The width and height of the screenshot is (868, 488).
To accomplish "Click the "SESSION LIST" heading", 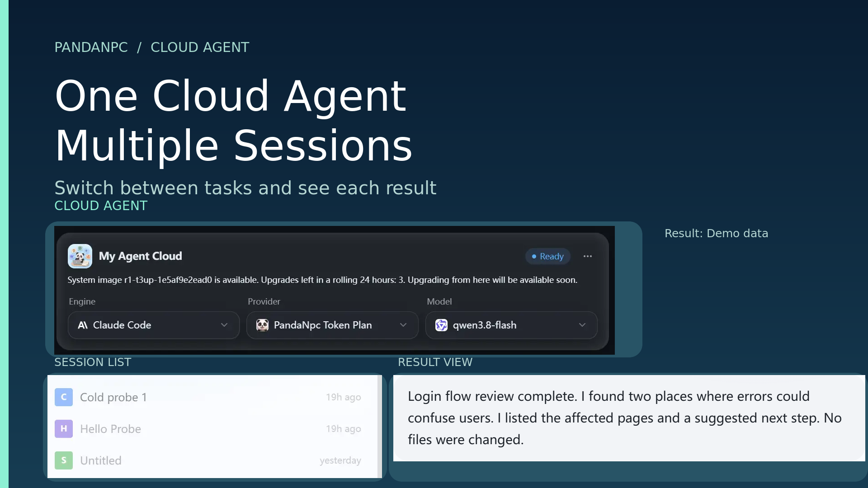I will click(93, 362).
